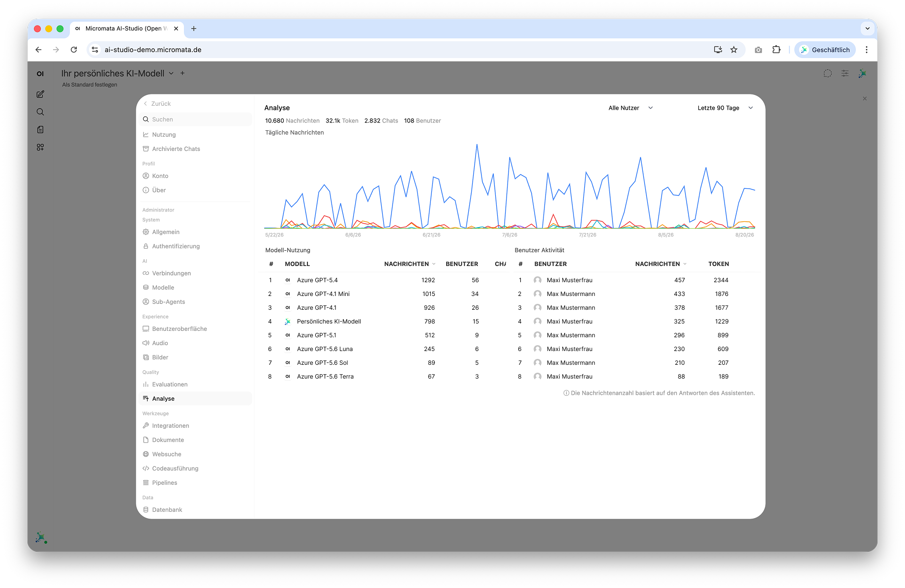This screenshot has height=588, width=905.
Task: Sort user table by Nachrichten column
Action: tap(660, 264)
